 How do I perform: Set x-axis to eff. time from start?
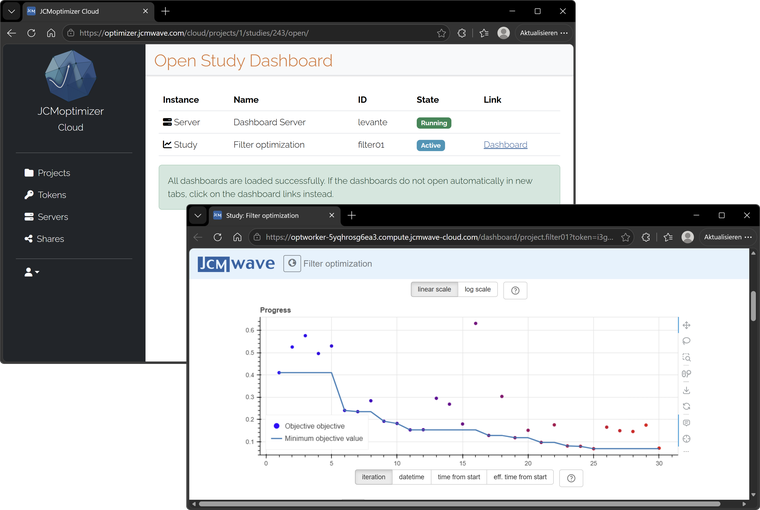(520, 477)
